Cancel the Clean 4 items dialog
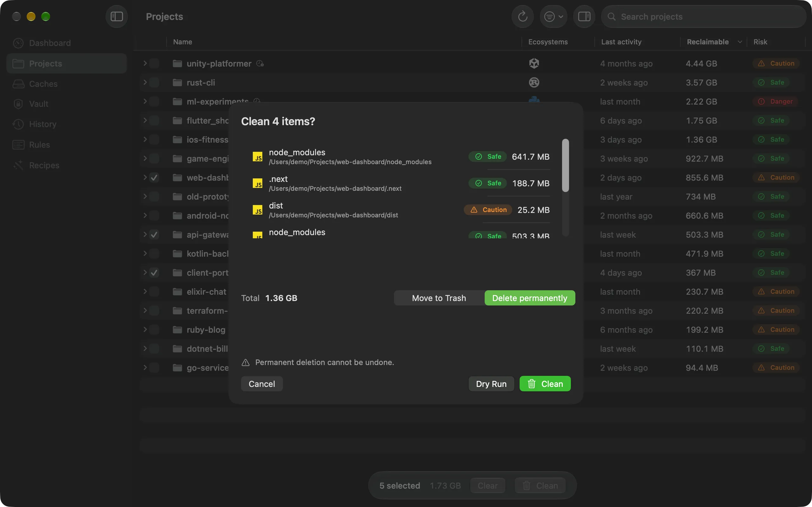The height and width of the screenshot is (507, 812). tap(262, 384)
